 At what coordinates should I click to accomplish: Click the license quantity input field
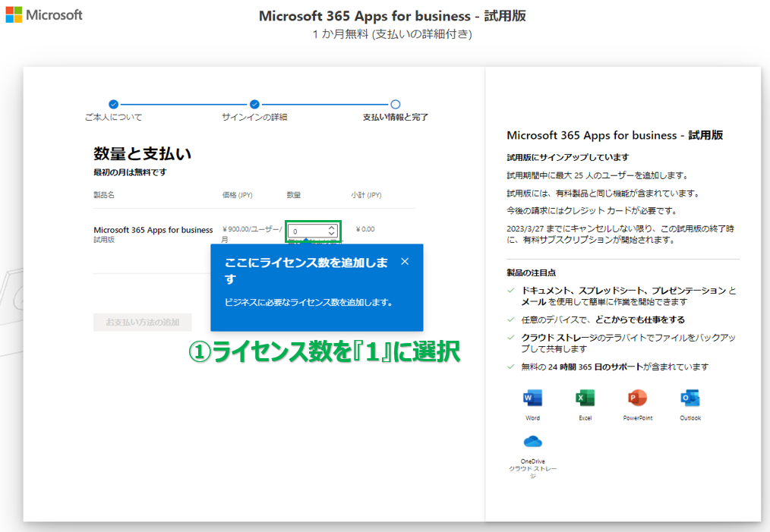(313, 231)
